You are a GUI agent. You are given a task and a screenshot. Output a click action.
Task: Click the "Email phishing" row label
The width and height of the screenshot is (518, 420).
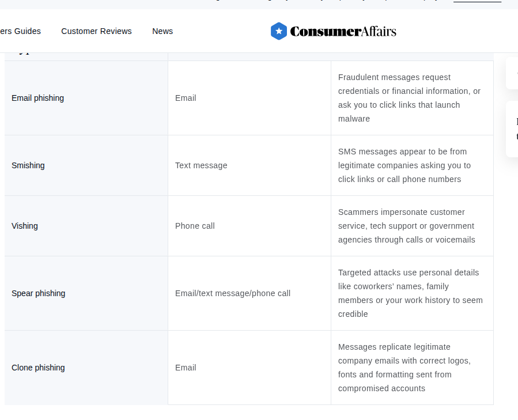(38, 98)
